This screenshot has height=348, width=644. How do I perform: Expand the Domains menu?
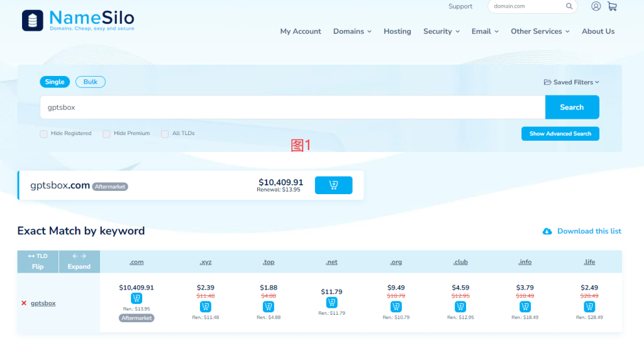point(352,31)
